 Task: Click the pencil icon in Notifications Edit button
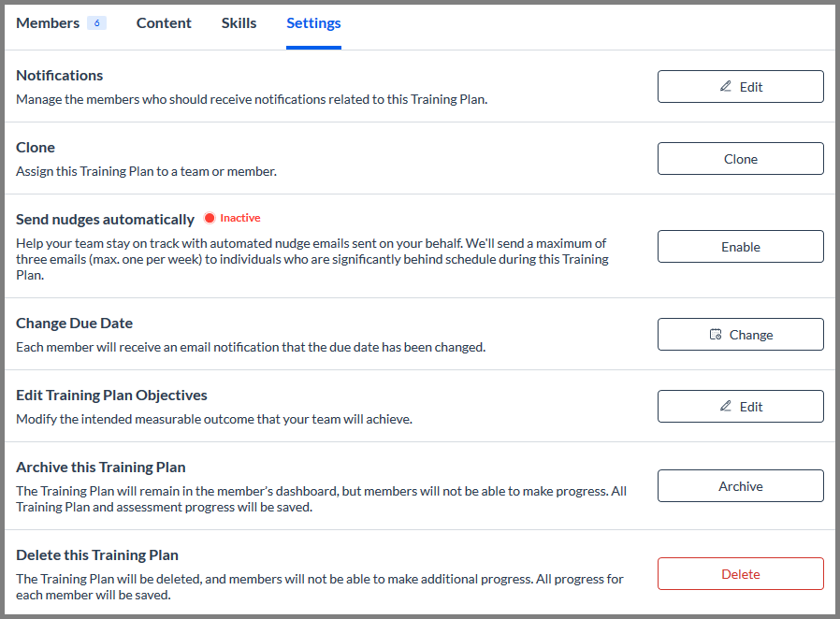coord(725,86)
